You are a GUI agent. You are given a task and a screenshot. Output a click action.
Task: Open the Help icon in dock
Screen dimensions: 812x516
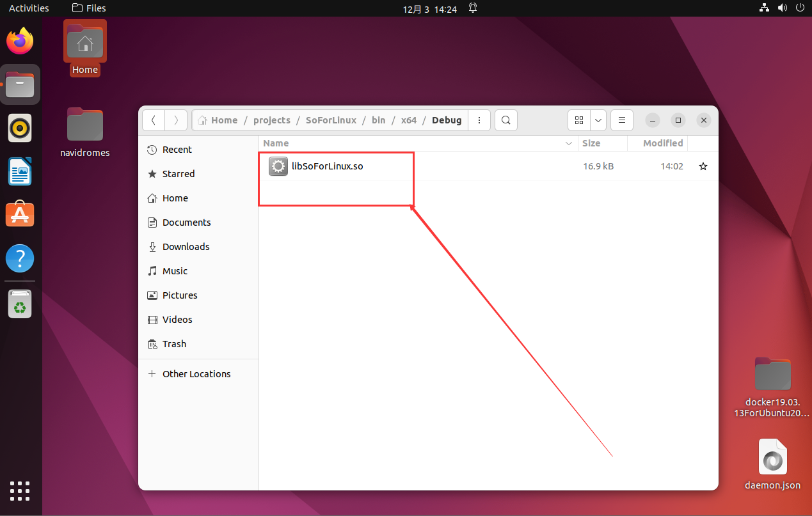click(x=20, y=258)
